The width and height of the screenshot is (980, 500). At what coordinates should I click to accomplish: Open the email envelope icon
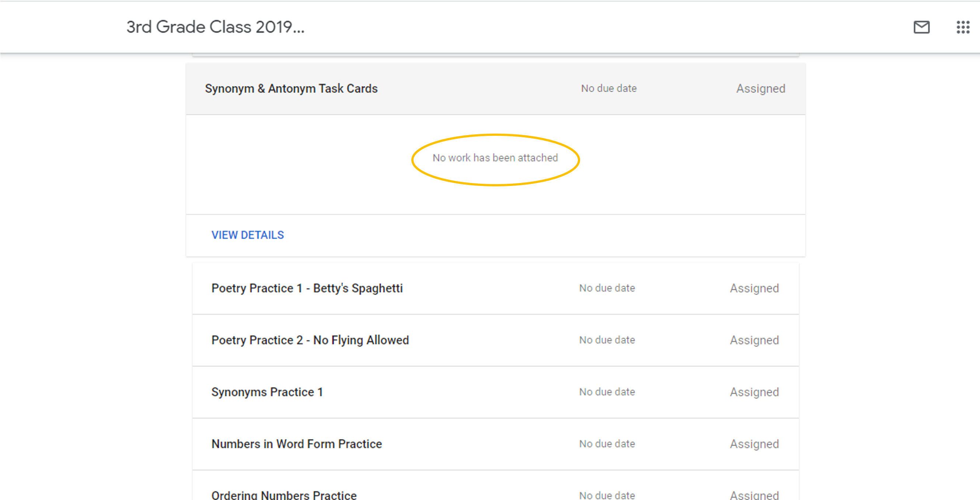(921, 27)
